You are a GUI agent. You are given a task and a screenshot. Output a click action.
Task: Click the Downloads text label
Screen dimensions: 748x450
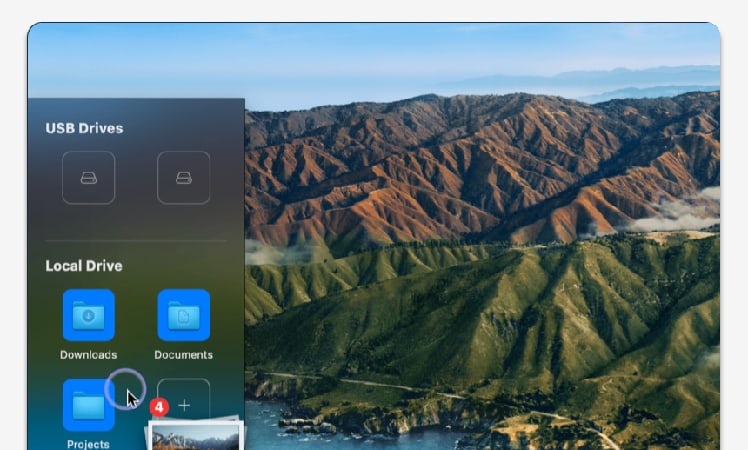(89, 355)
